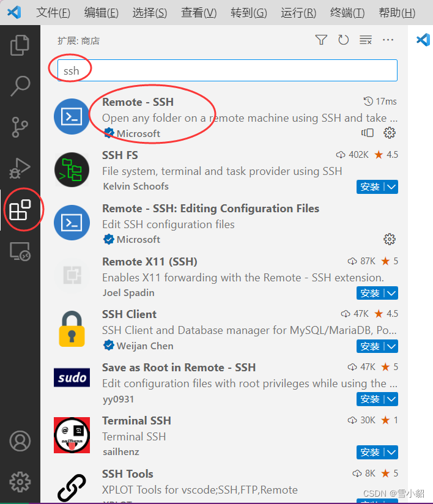
Task: Select the SSH Client extension title
Action: pos(129,314)
